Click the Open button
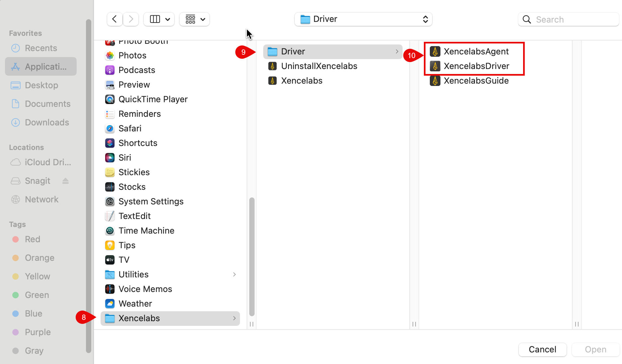This screenshot has width=622, height=364. pos(595,349)
